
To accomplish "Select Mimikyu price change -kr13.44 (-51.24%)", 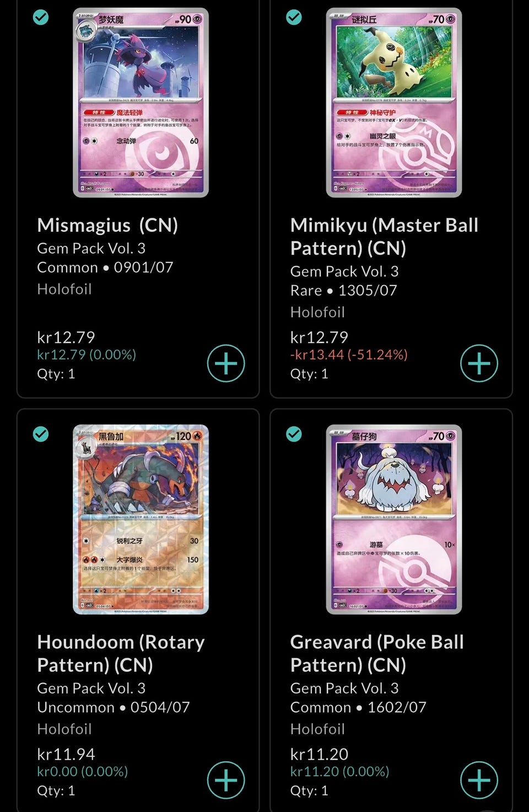I will coord(349,354).
